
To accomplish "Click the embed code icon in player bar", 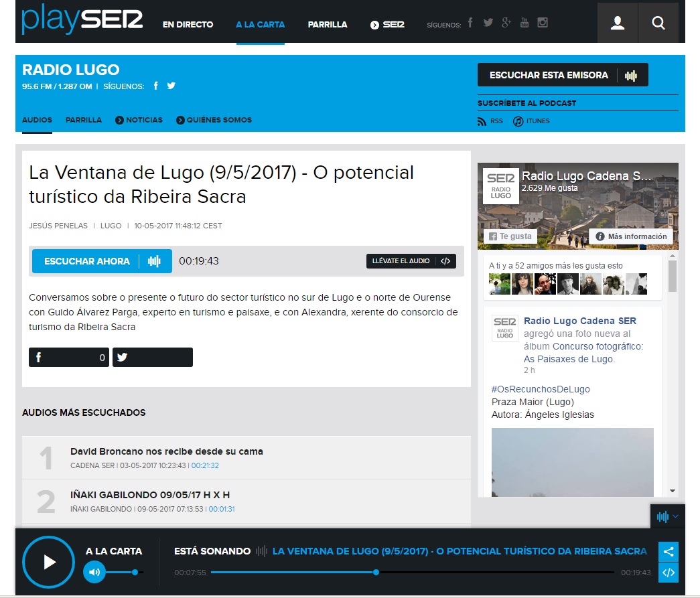I will click(x=668, y=573).
